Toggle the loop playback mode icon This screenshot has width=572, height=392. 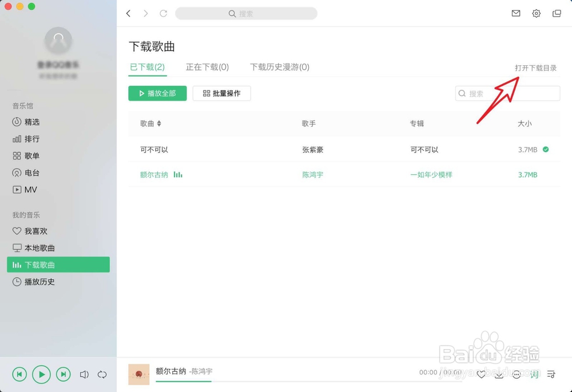coord(102,374)
